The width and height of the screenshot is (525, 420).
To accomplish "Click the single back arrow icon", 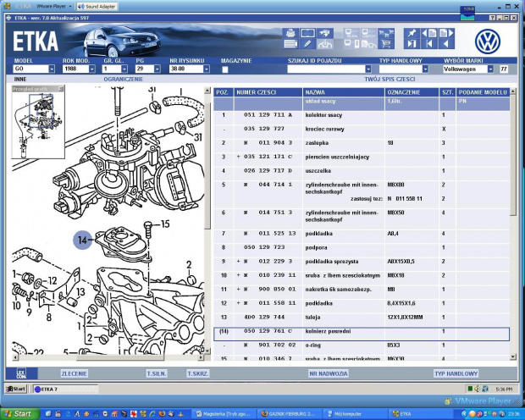I will point(446,44).
